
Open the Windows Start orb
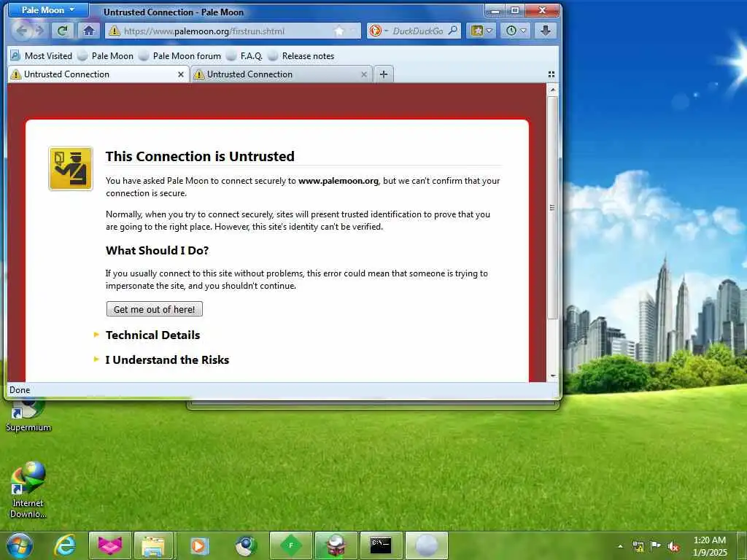point(20,545)
